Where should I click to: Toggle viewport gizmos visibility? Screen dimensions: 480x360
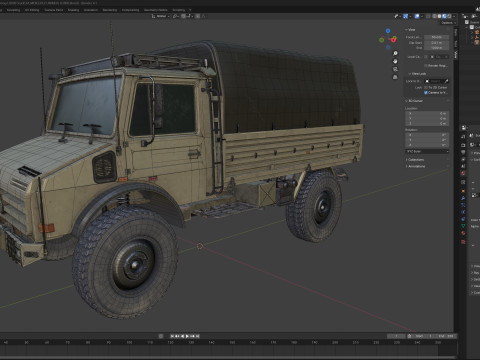(x=405, y=16)
